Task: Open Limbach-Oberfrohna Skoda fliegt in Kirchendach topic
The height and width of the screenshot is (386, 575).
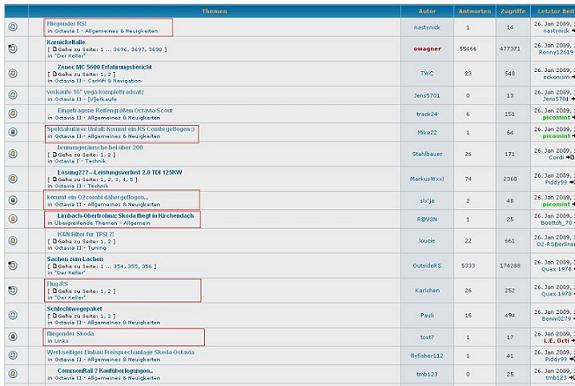Action: click(125, 216)
